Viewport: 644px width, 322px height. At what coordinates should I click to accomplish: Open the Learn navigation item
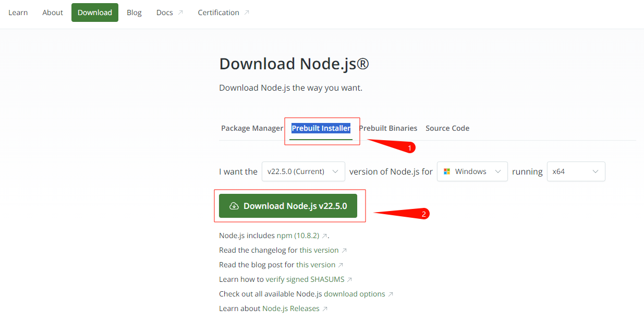tap(18, 13)
